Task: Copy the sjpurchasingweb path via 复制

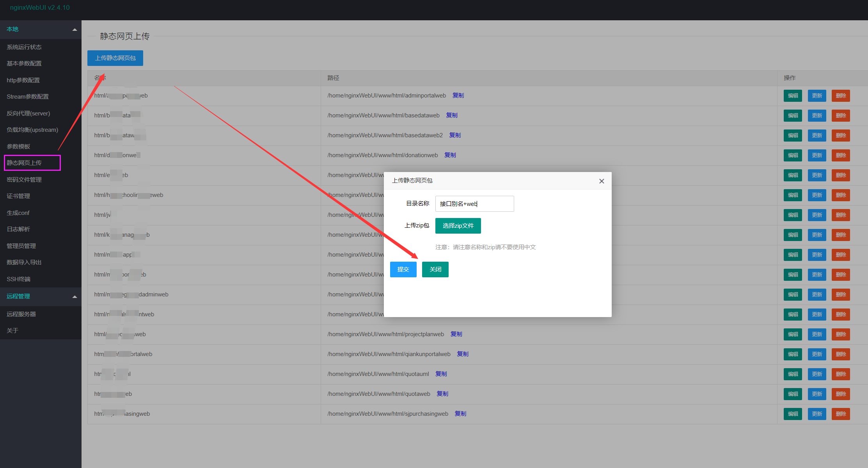Action: click(x=460, y=414)
